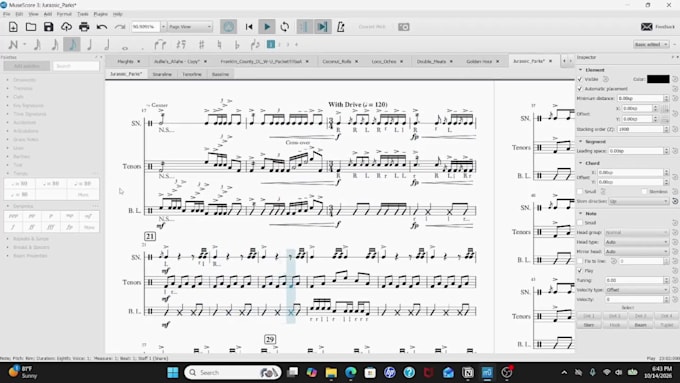Toggle the Visible checkbox in Inspector

coord(580,79)
